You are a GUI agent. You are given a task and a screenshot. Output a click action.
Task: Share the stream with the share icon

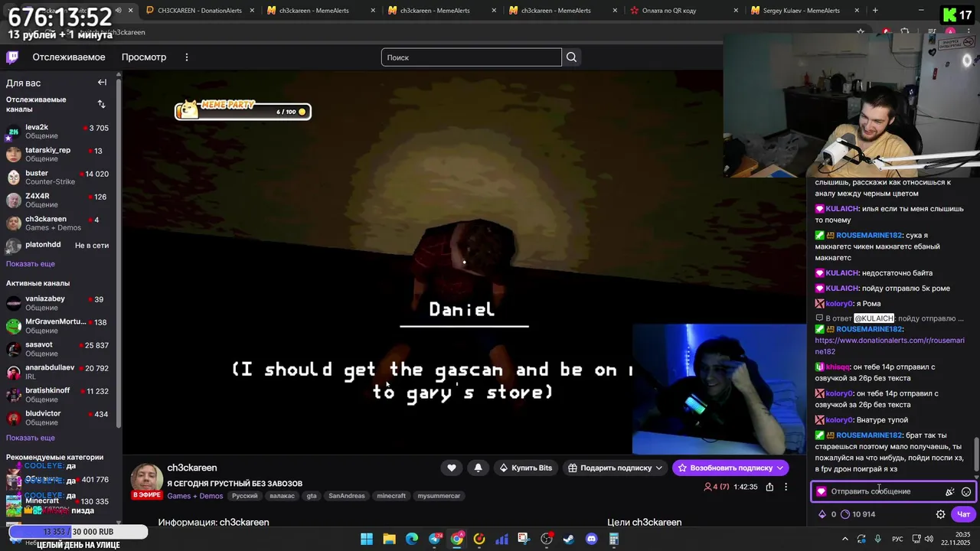[769, 487]
